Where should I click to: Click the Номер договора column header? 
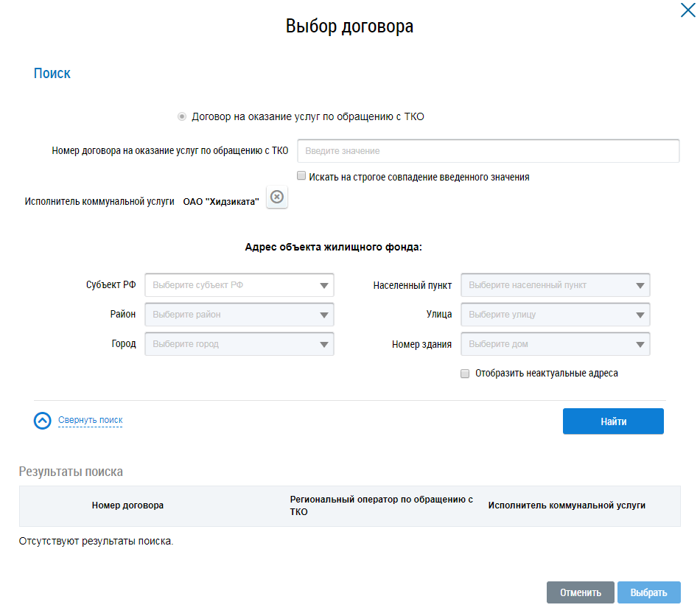(127, 505)
